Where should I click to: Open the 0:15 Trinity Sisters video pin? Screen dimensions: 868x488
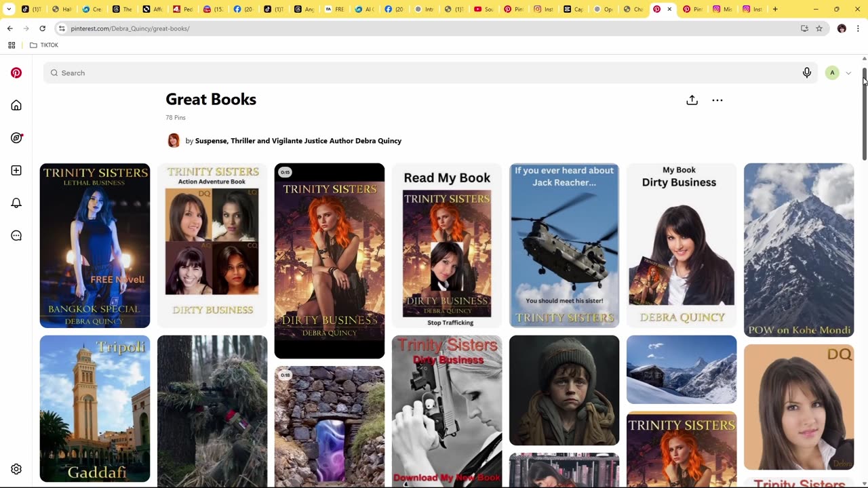(330, 261)
